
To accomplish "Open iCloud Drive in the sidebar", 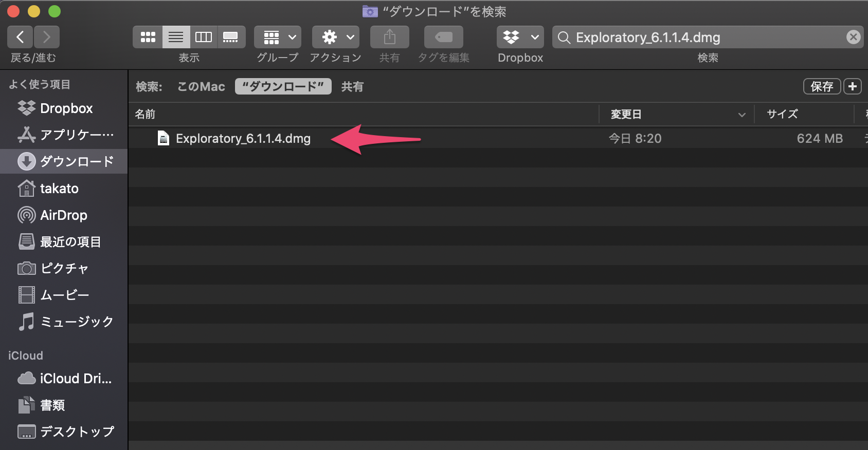I will tap(64, 379).
